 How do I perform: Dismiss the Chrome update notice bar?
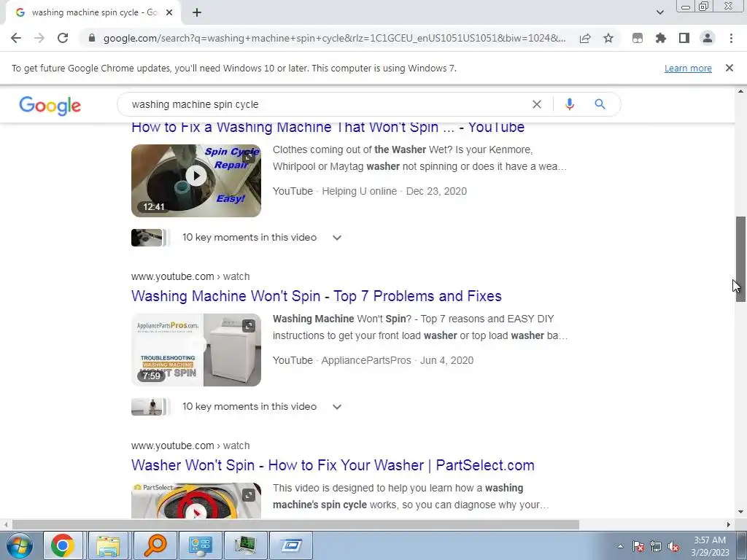click(729, 68)
